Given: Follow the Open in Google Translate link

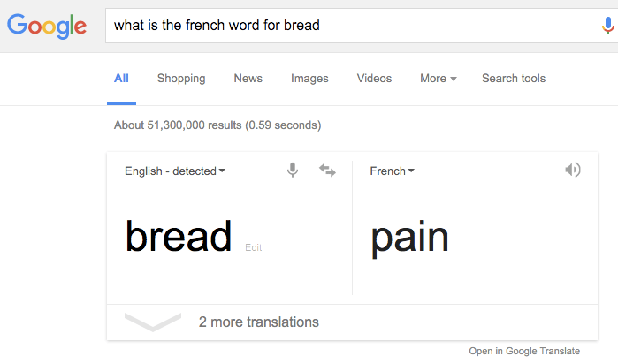Looking at the screenshot, I should click(524, 352).
